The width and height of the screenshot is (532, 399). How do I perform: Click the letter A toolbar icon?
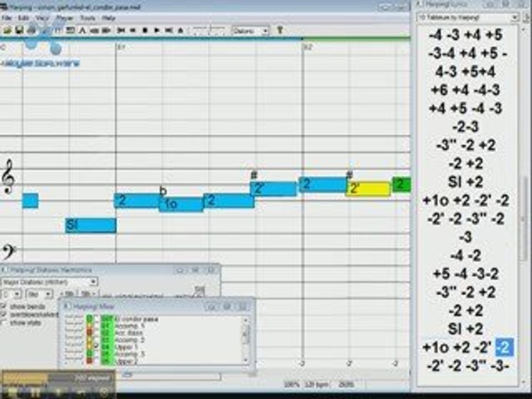click(x=82, y=30)
